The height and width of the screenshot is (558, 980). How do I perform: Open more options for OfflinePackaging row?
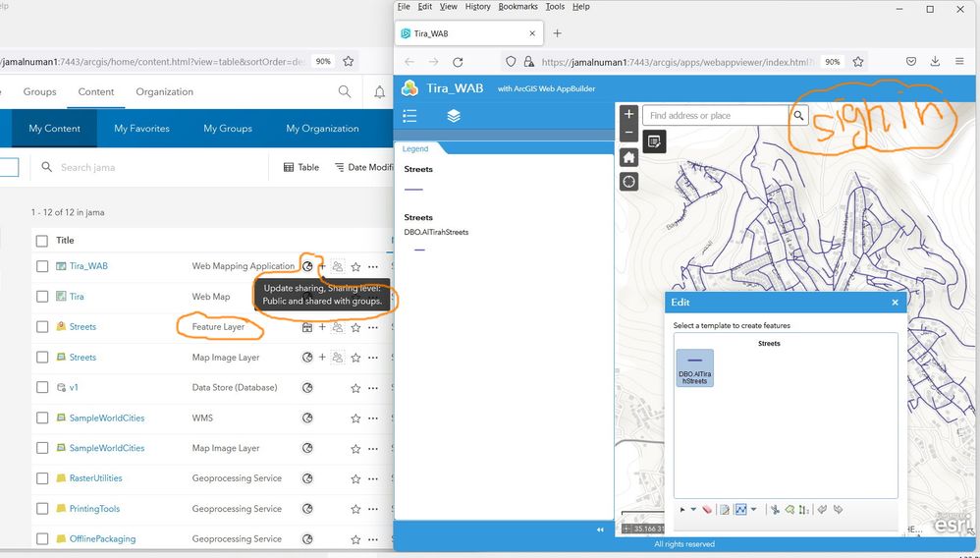pyautogui.click(x=373, y=539)
